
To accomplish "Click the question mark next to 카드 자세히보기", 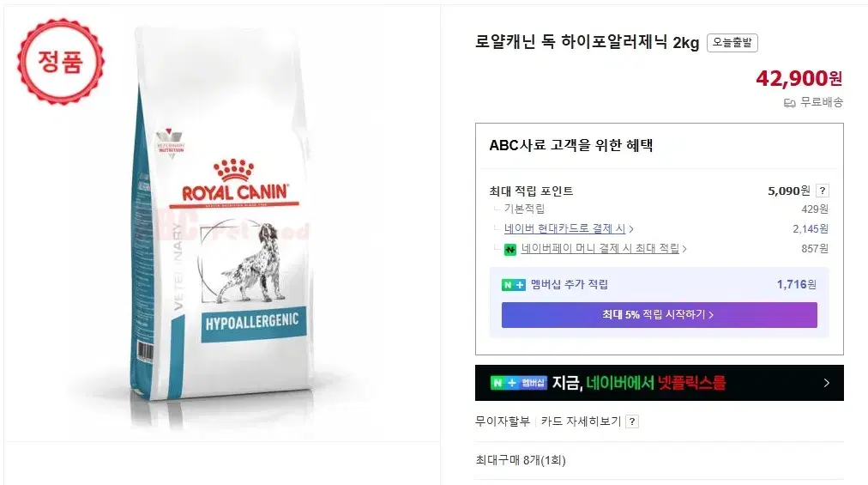I will tap(631, 421).
